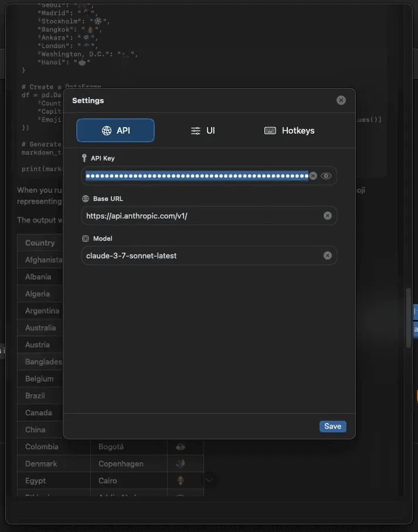The image size is (418, 532).
Task: Click the key icon beside API Key label
Action: (x=85, y=158)
